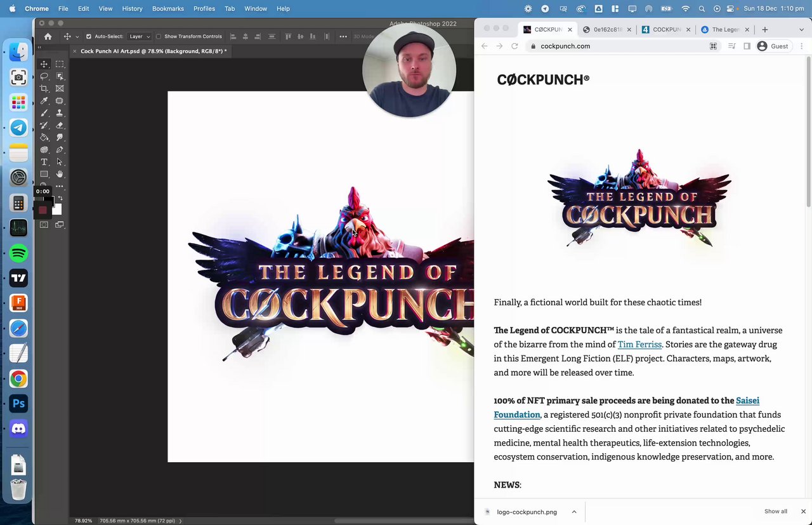812x525 pixels.
Task: Collapse the Photoshop tools panel
Action: tap(39, 48)
